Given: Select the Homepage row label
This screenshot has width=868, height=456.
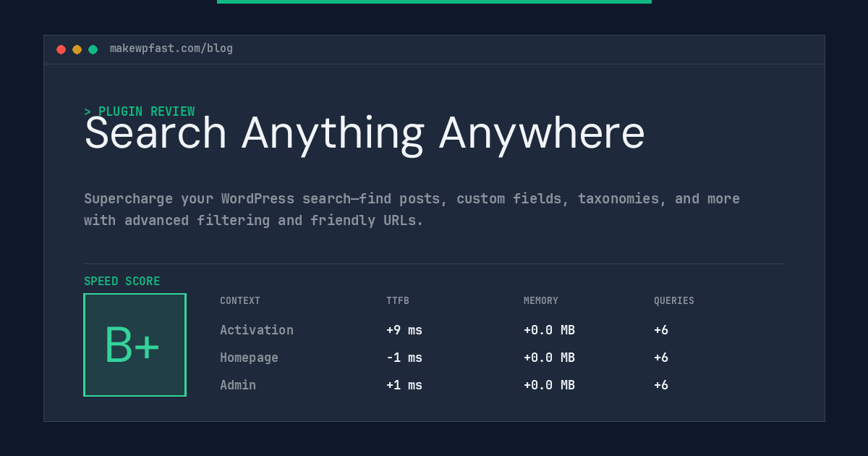Looking at the screenshot, I should click(249, 358).
